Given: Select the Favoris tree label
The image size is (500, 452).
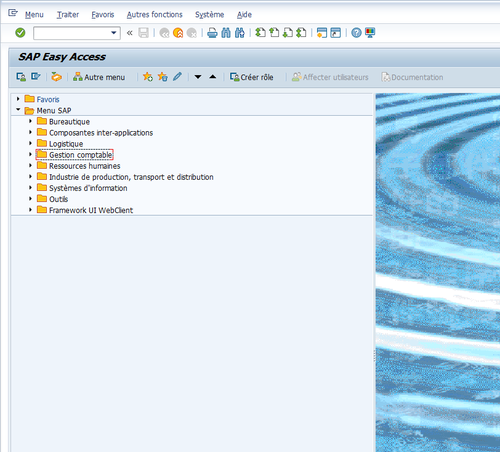Looking at the screenshot, I should point(48,99).
